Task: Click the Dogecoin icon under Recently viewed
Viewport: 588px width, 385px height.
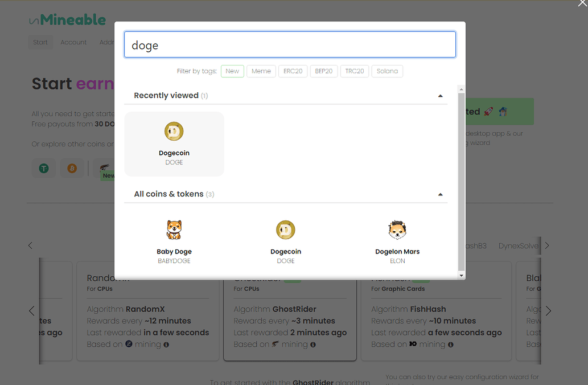Action: (x=174, y=132)
